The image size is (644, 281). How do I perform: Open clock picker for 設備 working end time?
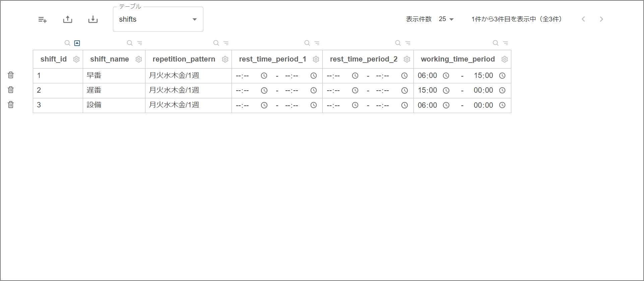[502, 105]
